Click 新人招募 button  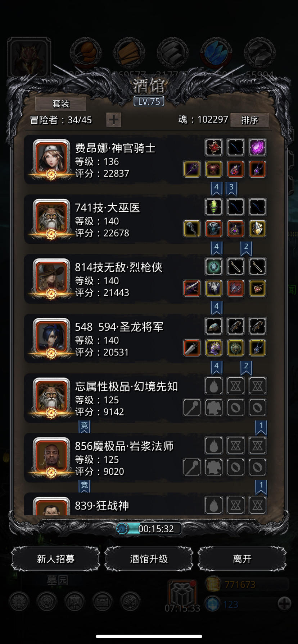point(56,559)
